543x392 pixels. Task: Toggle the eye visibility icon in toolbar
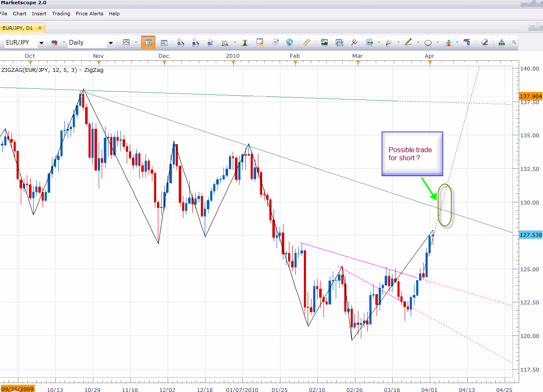click(x=275, y=43)
